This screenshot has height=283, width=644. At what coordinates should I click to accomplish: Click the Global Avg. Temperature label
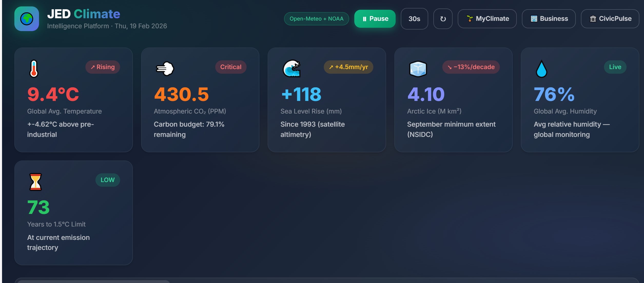click(64, 111)
